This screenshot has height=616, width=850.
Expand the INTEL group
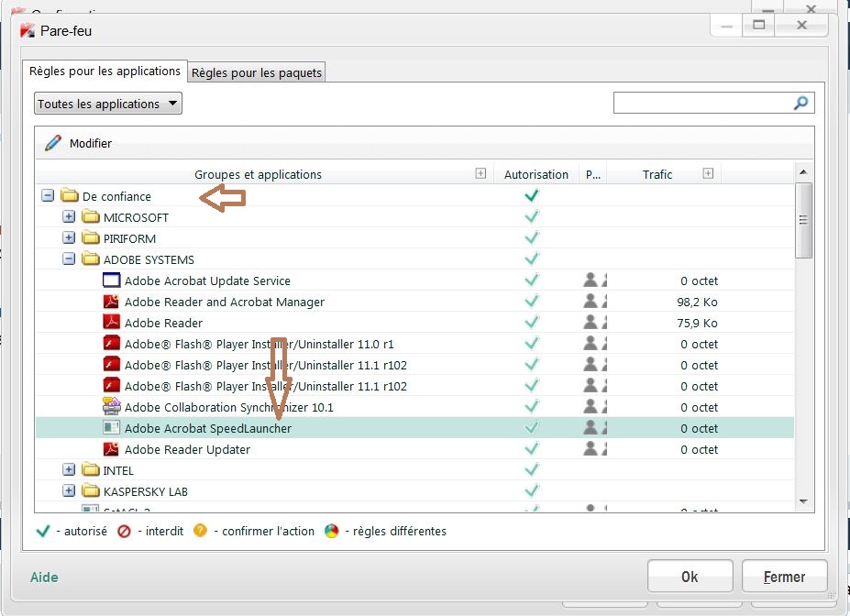[69, 469]
